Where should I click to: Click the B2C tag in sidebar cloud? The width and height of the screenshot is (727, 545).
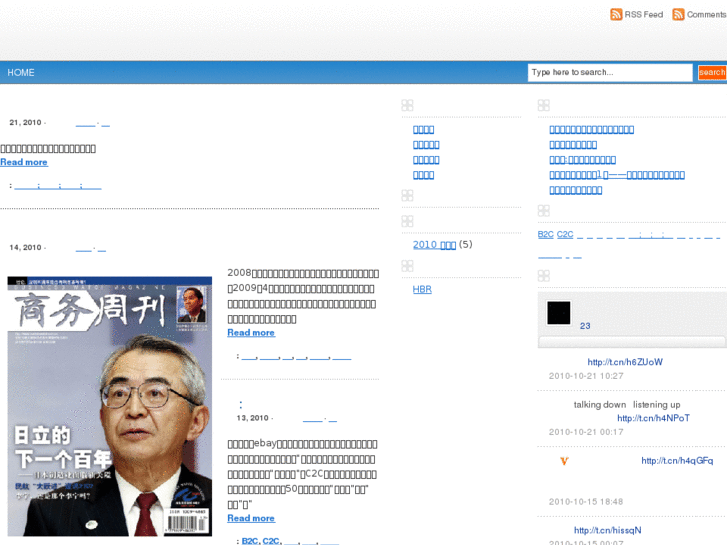coord(545,234)
